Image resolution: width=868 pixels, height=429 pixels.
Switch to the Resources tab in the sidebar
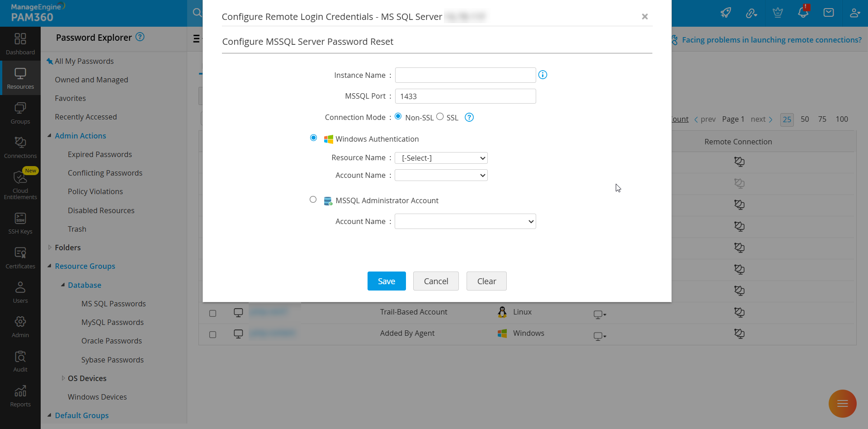click(x=20, y=77)
